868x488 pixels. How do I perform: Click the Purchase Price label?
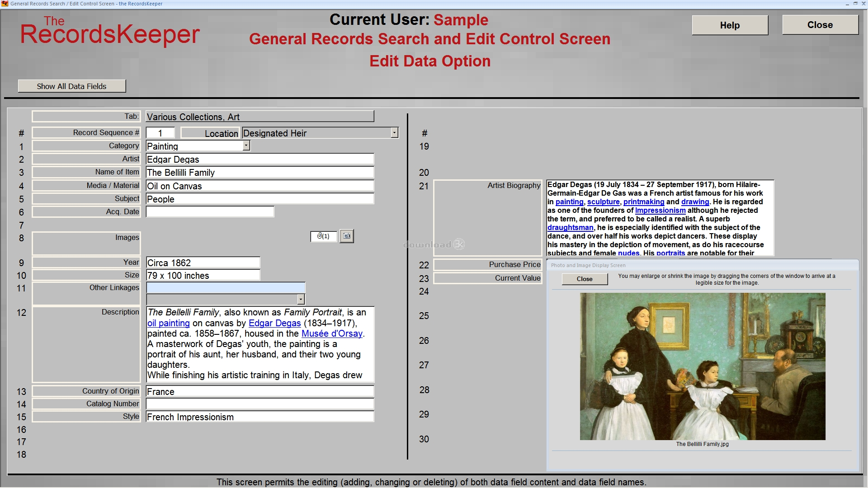[x=488, y=265]
